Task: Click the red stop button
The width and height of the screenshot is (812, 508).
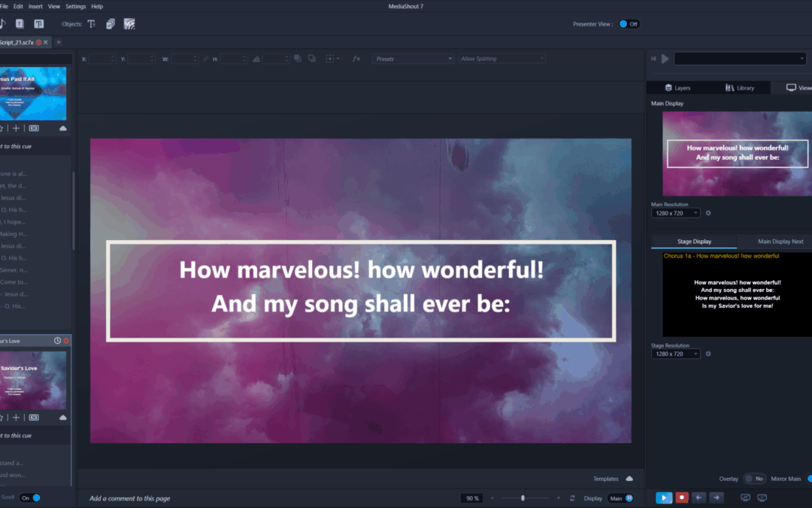Action: click(x=682, y=497)
